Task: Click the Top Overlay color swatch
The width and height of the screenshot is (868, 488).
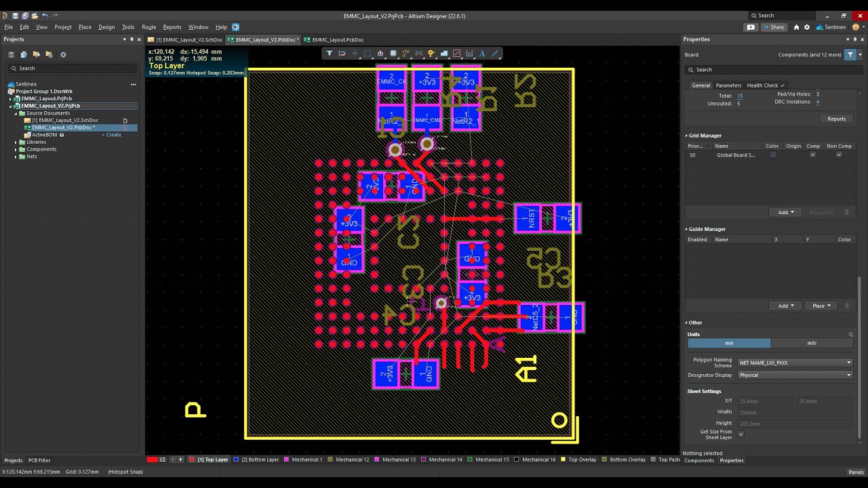Action: [x=563, y=460]
